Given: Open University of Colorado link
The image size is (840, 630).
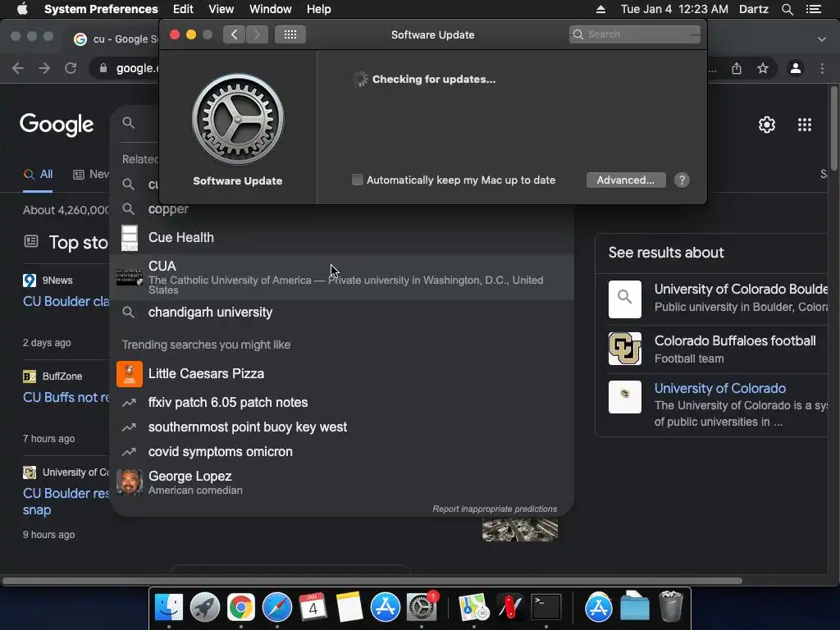Looking at the screenshot, I should (x=720, y=388).
